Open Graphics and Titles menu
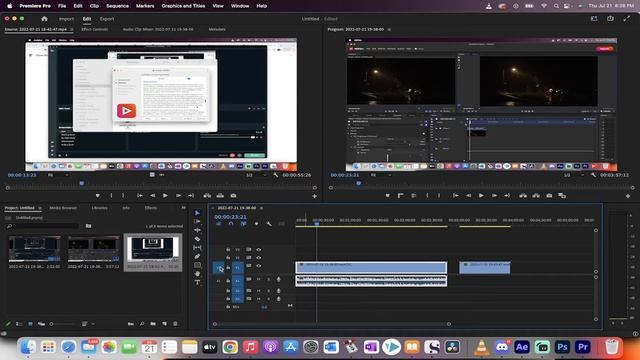 click(183, 6)
